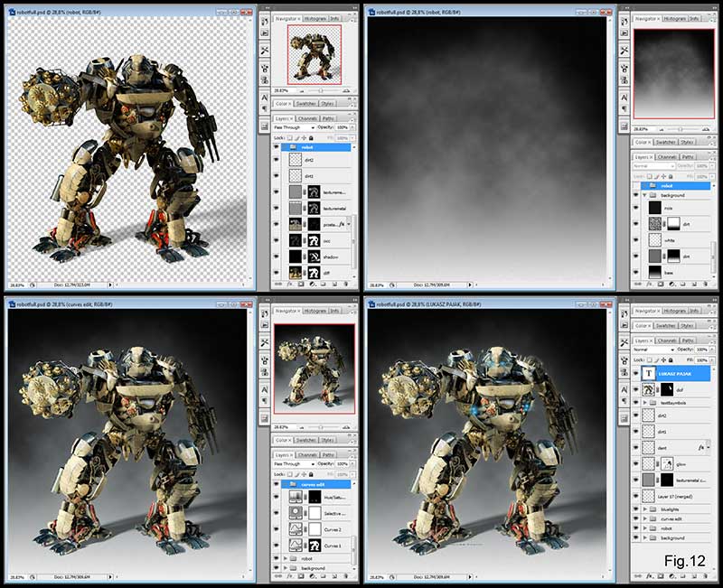Click link layers icon in LUKASZ PAJAK window
723x588 pixels.
click(x=638, y=575)
